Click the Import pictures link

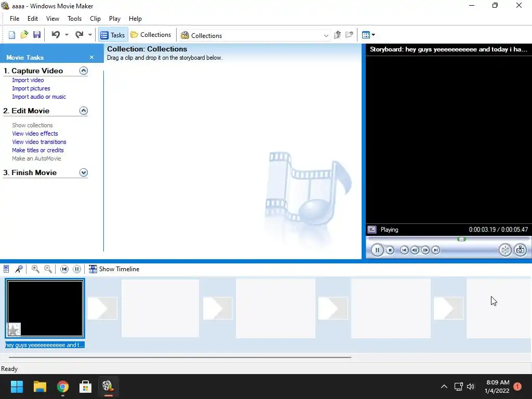coord(31,88)
